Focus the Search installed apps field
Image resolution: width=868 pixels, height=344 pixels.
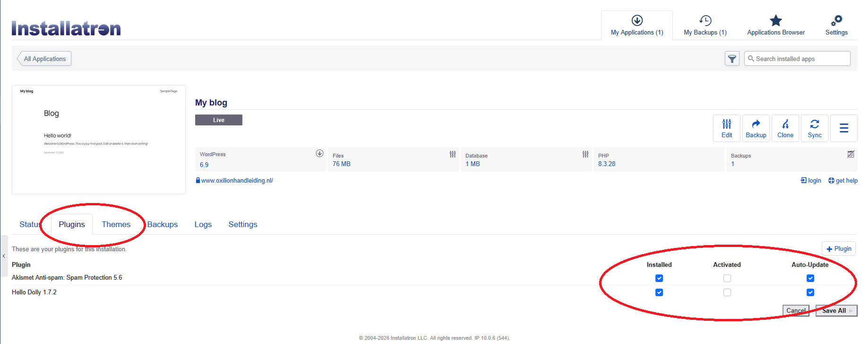coord(797,59)
